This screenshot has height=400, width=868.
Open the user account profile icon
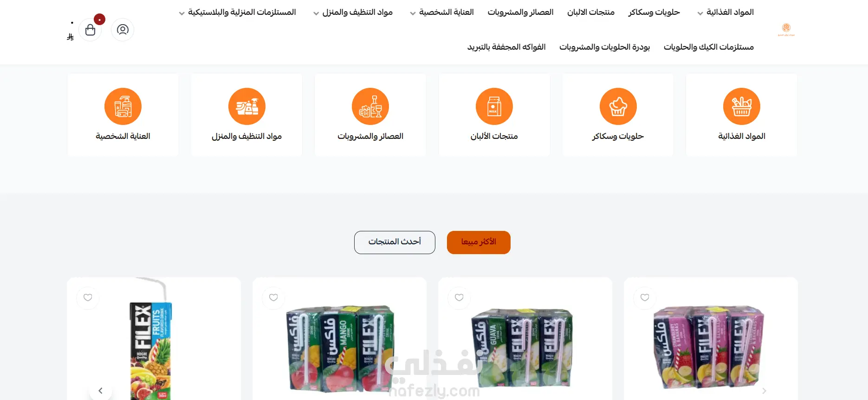[123, 30]
